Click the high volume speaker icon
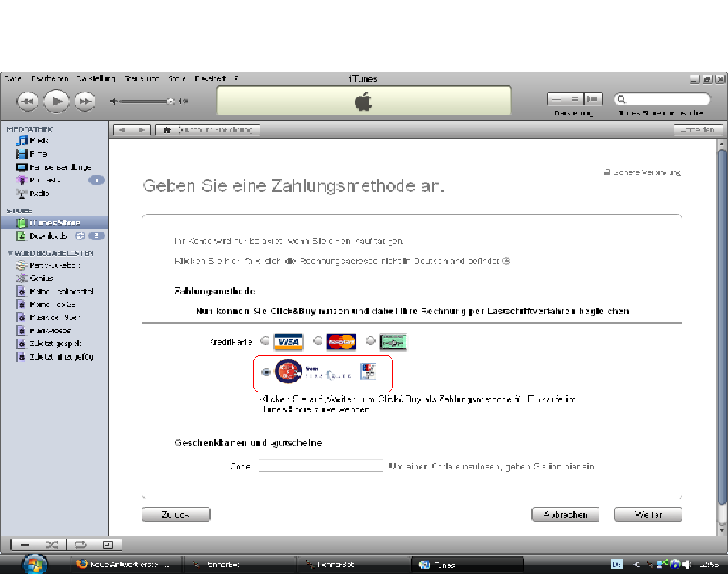This screenshot has height=574, width=728. (x=184, y=102)
